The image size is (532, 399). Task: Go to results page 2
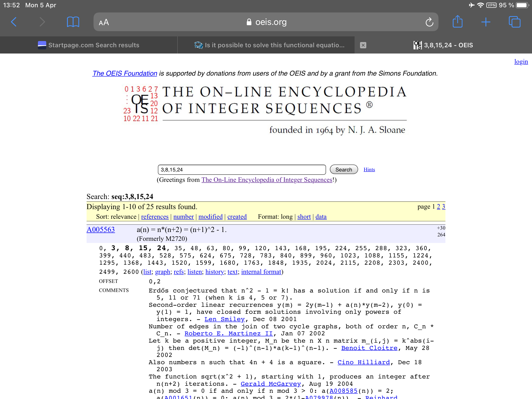[x=438, y=207]
